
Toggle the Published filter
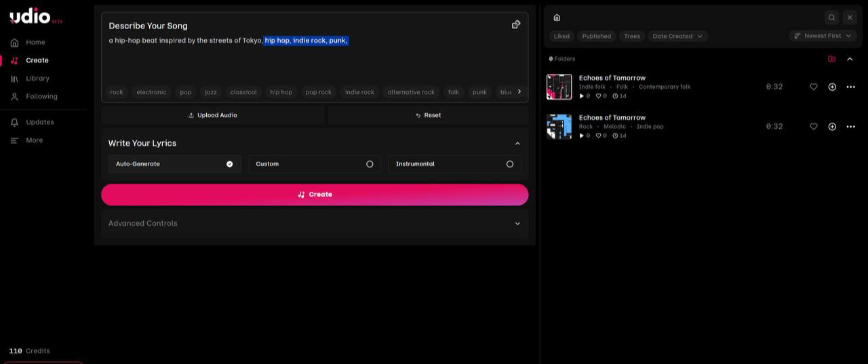point(597,36)
